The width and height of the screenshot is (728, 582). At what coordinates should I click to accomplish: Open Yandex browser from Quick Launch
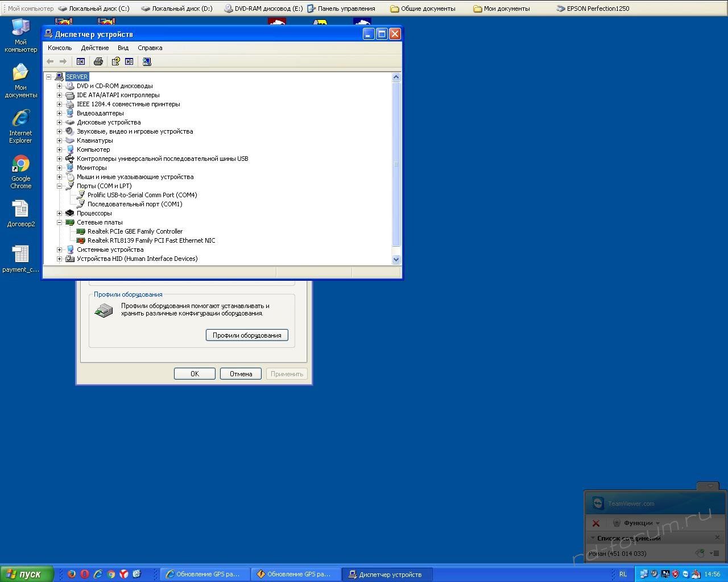coord(123,574)
